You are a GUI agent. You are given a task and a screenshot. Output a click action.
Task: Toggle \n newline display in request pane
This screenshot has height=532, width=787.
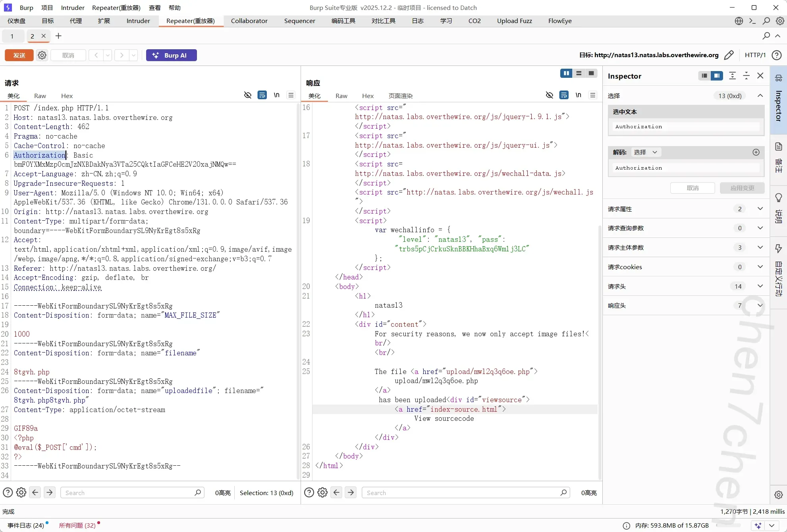(x=277, y=95)
